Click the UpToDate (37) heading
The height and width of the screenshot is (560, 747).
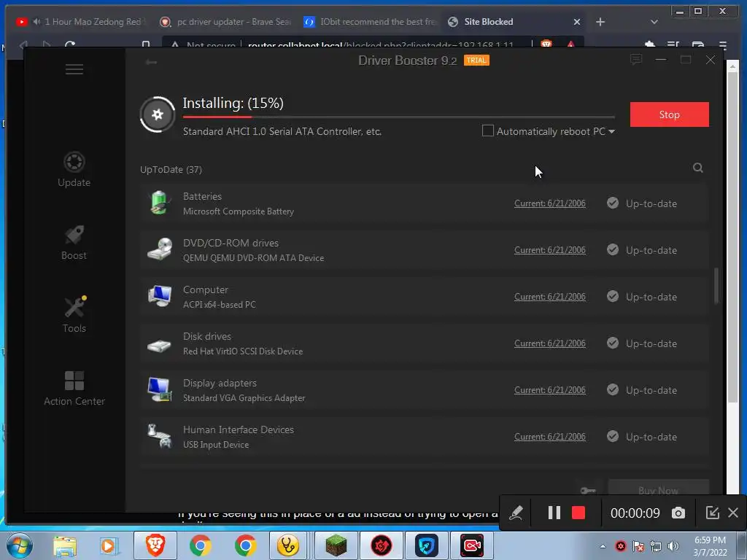point(171,169)
